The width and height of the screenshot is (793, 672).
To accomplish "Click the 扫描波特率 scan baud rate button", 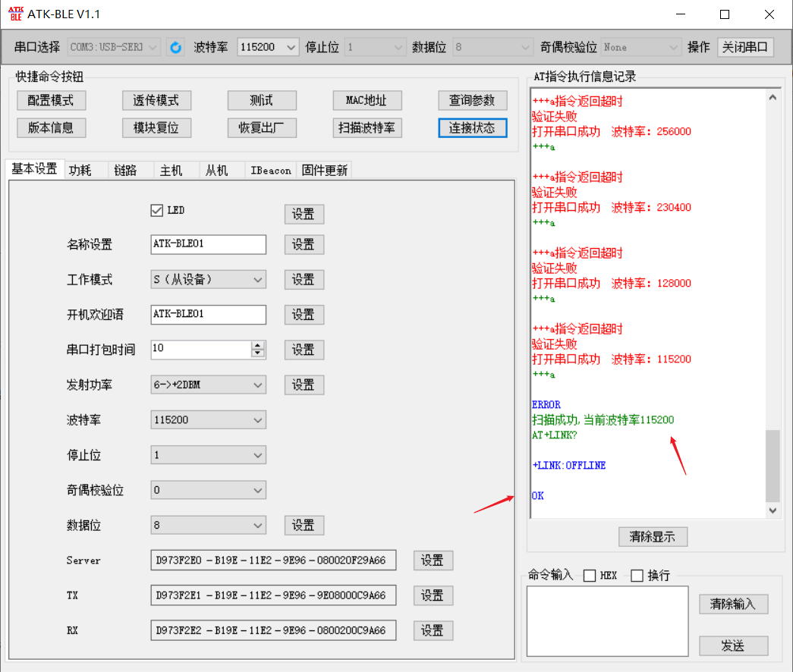I will (x=367, y=127).
